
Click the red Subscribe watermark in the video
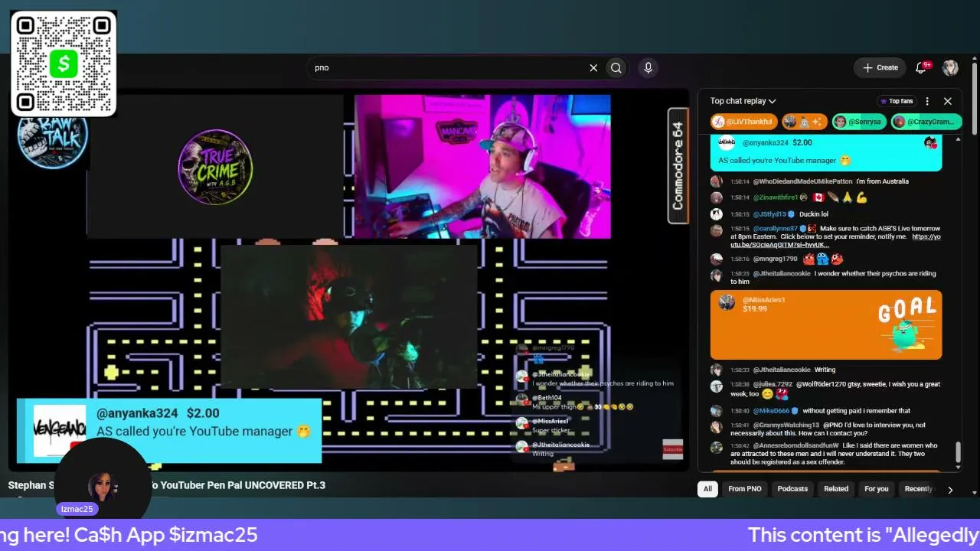[x=672, y=450]
